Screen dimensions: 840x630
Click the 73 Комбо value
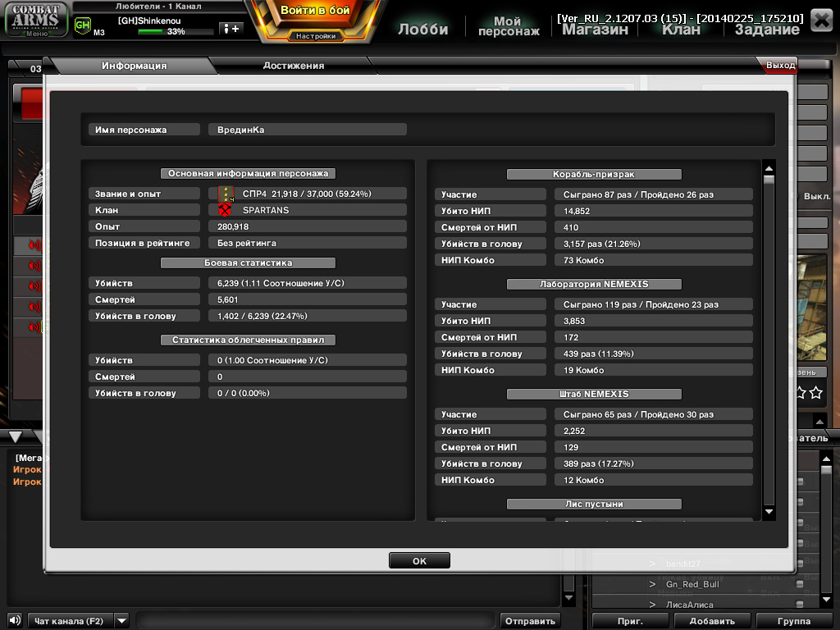tap(654, 260)
